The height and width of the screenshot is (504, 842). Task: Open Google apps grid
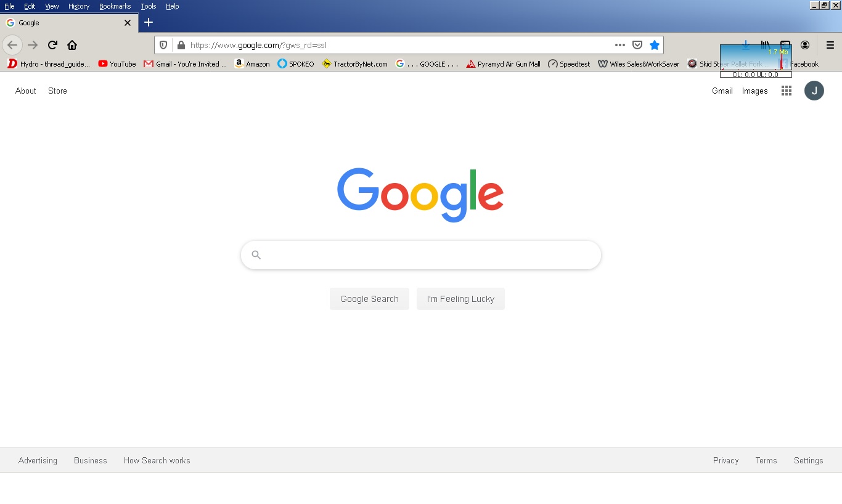click(787, 91)
